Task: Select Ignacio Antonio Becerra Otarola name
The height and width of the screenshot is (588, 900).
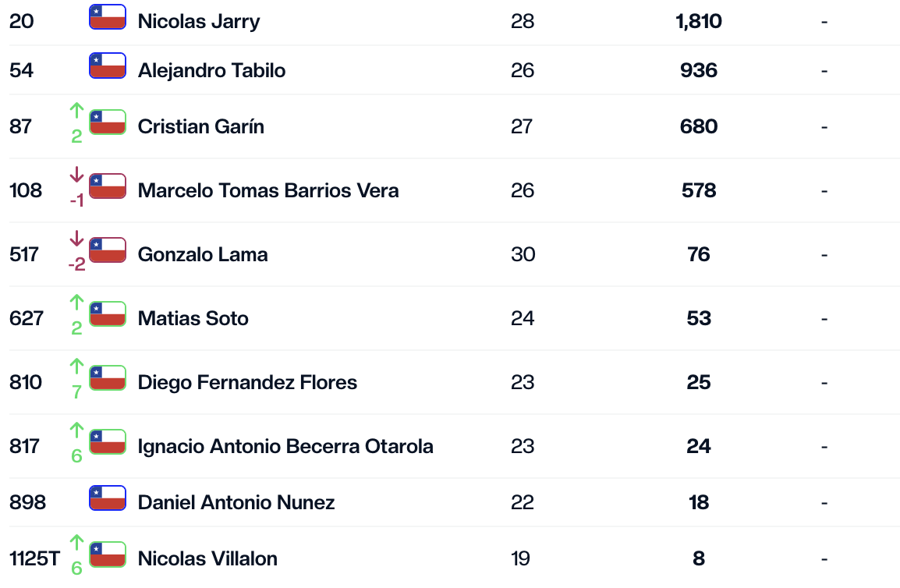Action: (285, 446)
